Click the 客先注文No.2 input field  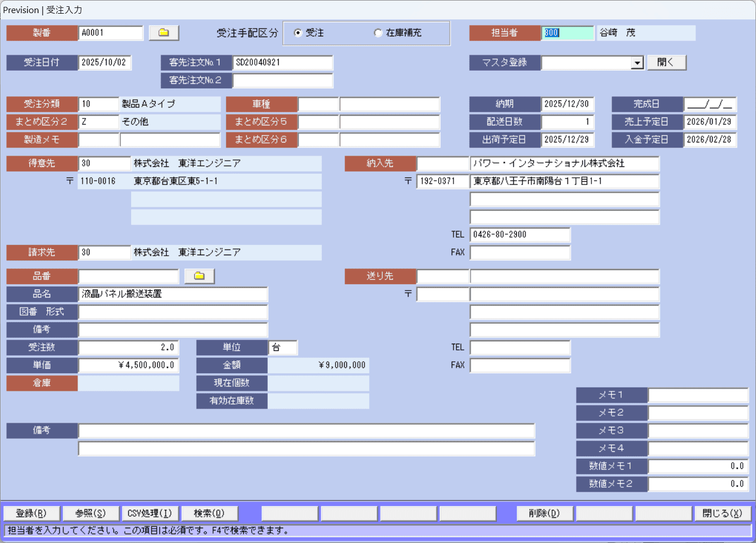click(x=283, y=80)
